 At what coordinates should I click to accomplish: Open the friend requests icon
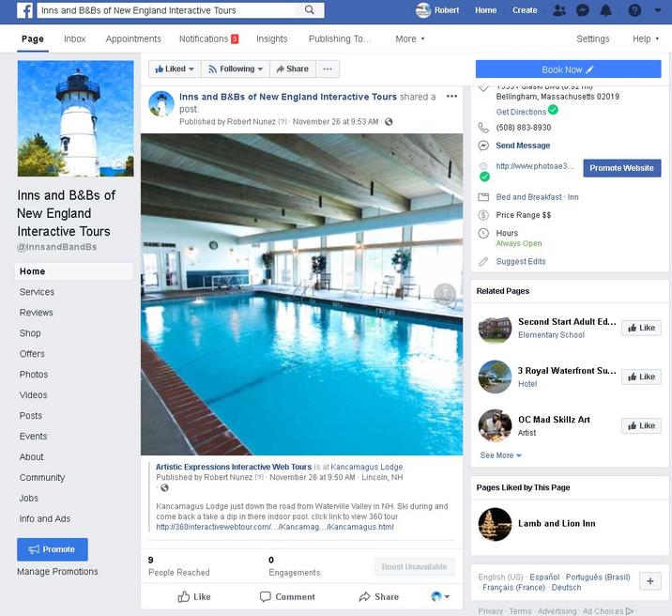558,10
